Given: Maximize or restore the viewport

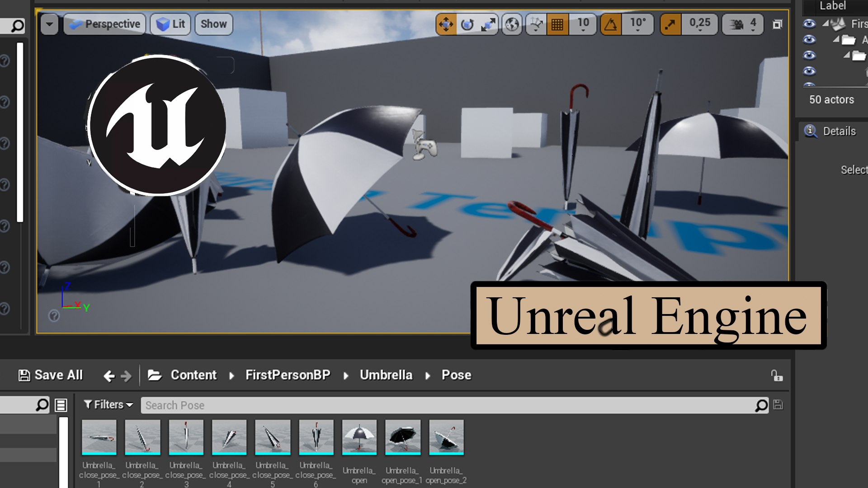Looking at the screenshot, I should (x=777, y=24).
